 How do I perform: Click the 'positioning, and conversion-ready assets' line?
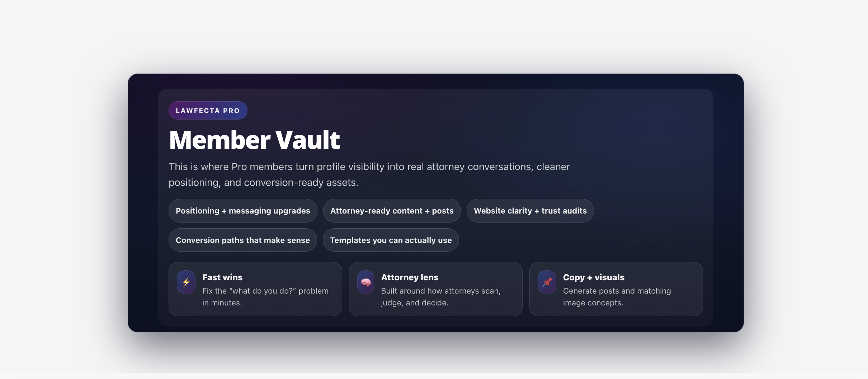(263, 183)
